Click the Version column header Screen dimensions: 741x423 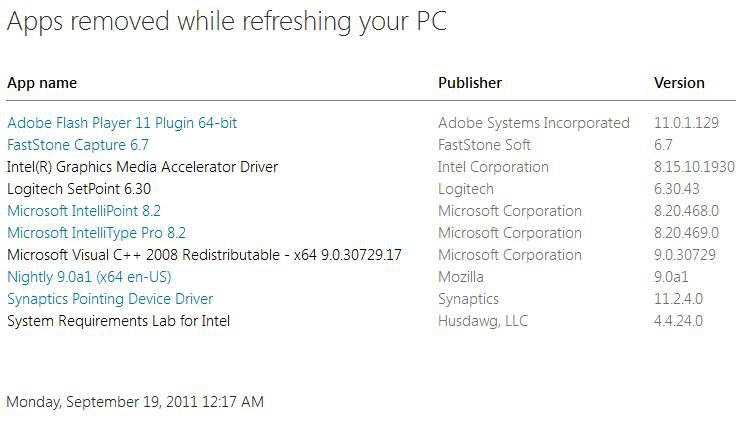click(679, 83)
